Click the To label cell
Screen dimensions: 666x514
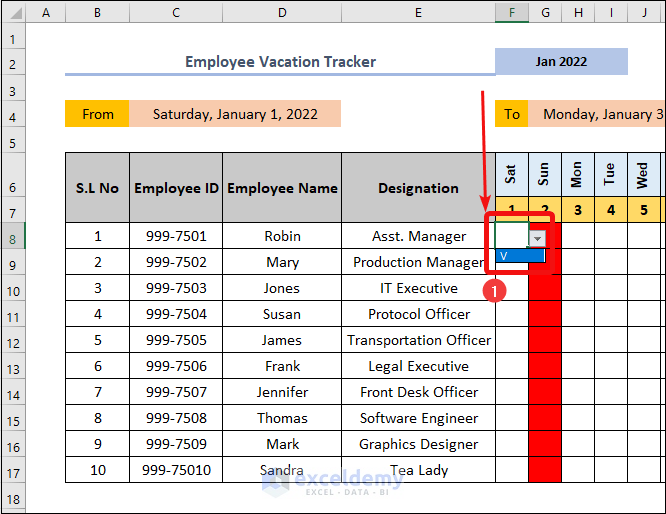coord(512,114)
